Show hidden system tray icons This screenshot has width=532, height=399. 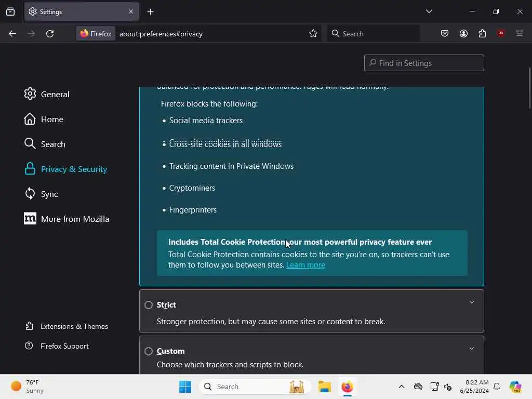pyautogui.click(x=402, y=387)
